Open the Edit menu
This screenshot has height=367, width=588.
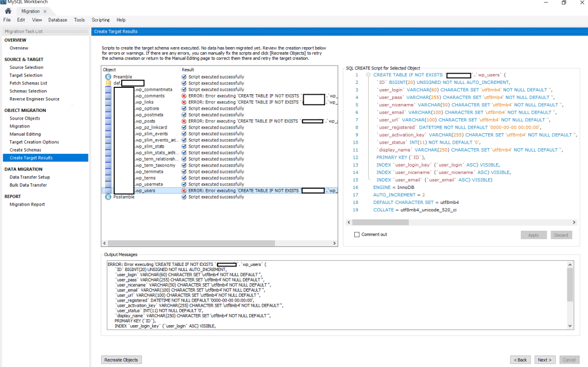click(21, 20)
